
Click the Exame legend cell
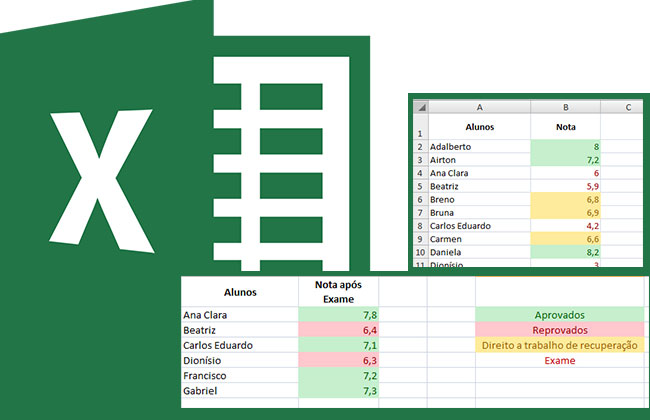pyautogui.click(x=560, y=360)
